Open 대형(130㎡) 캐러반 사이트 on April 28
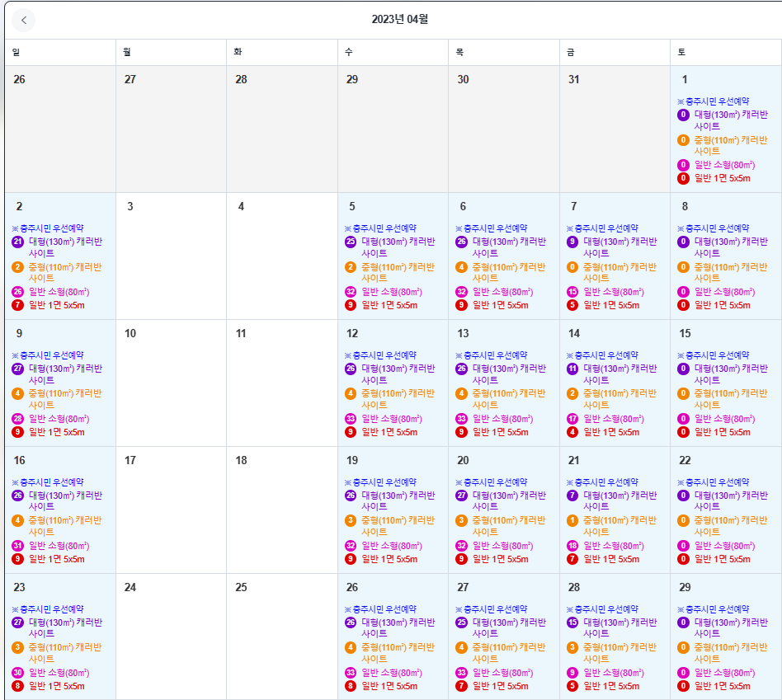 tap(620, 627)
